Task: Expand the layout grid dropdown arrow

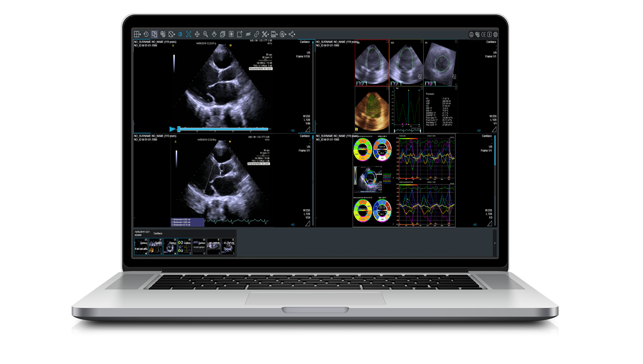Action: click(140, 35)
